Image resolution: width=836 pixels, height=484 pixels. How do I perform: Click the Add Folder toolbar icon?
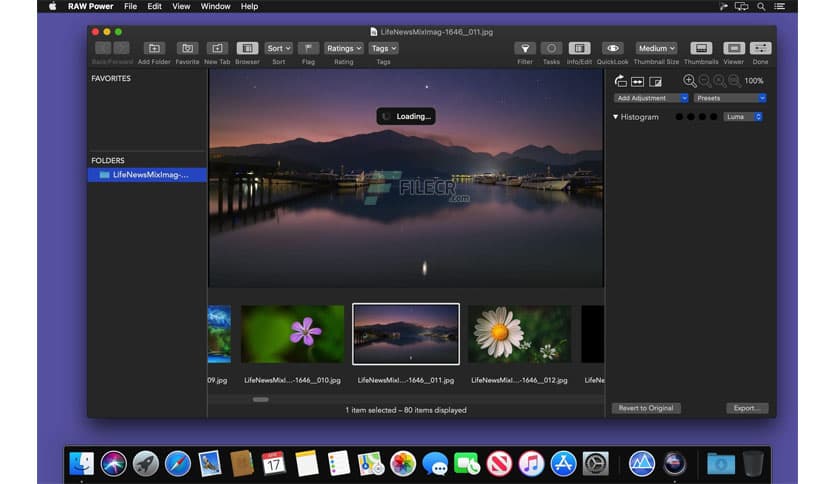[x=154, y=48]
